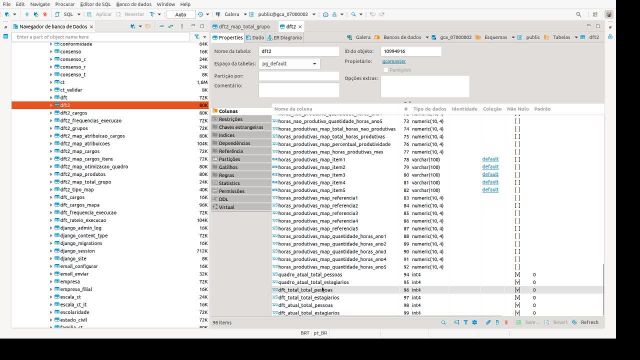Image resolution: width=640 pixels, height=360 pixels.
Task: Click the copy column icon in bottom bar
Action: (497, 322)
